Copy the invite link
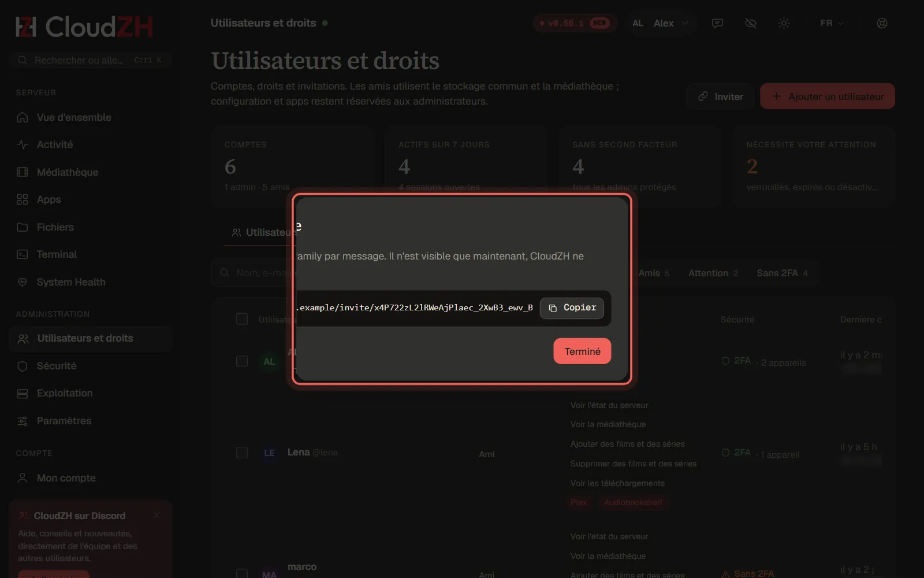This screenshot has width=924, height=578. pyautogui.click(x=572, y=308)
